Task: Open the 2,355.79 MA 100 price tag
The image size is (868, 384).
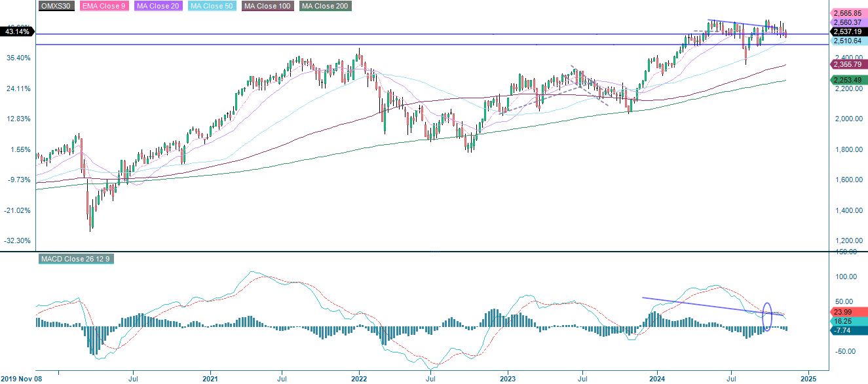Action: coord(846,65)
